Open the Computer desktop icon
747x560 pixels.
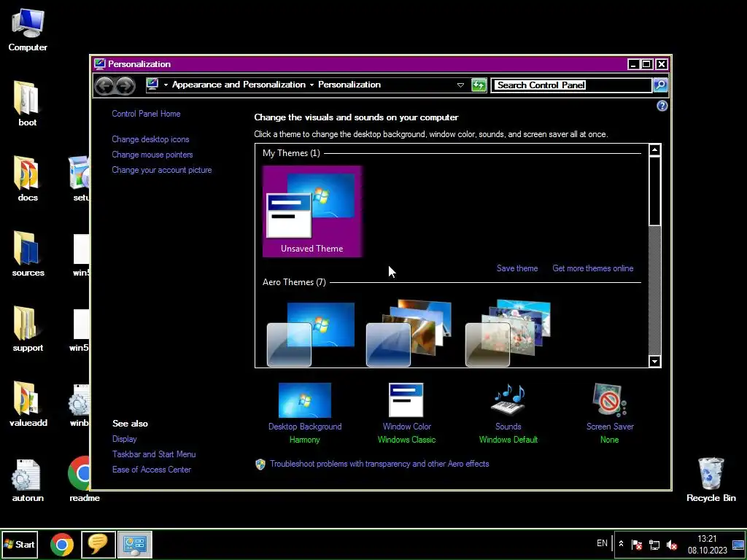[28, 29]
